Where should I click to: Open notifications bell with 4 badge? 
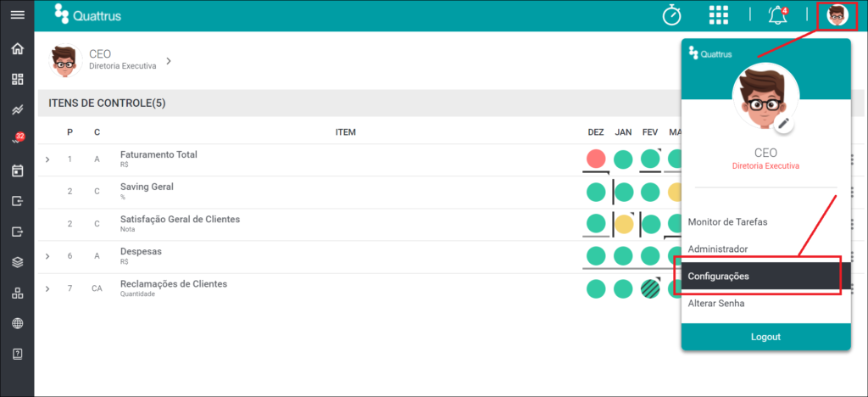pos(778,15)
